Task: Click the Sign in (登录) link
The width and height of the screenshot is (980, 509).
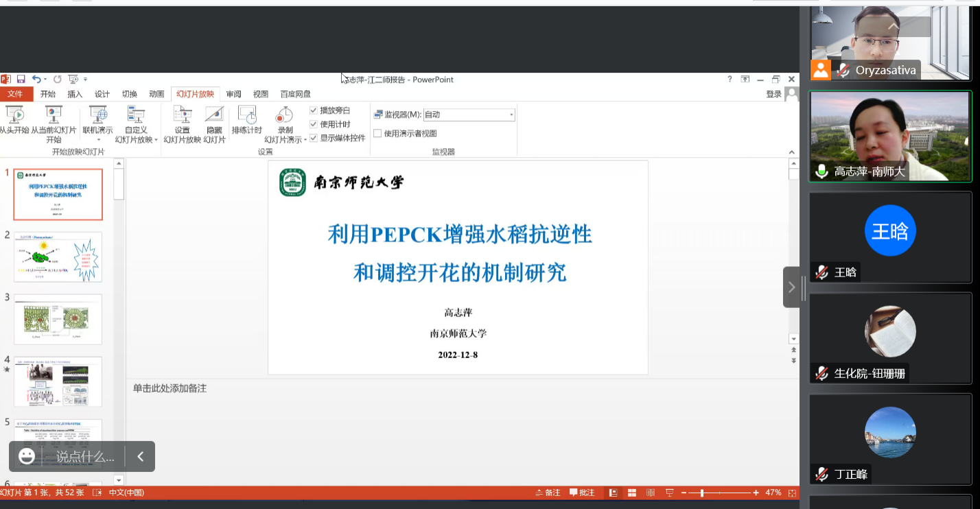Action: coord(773,94)
